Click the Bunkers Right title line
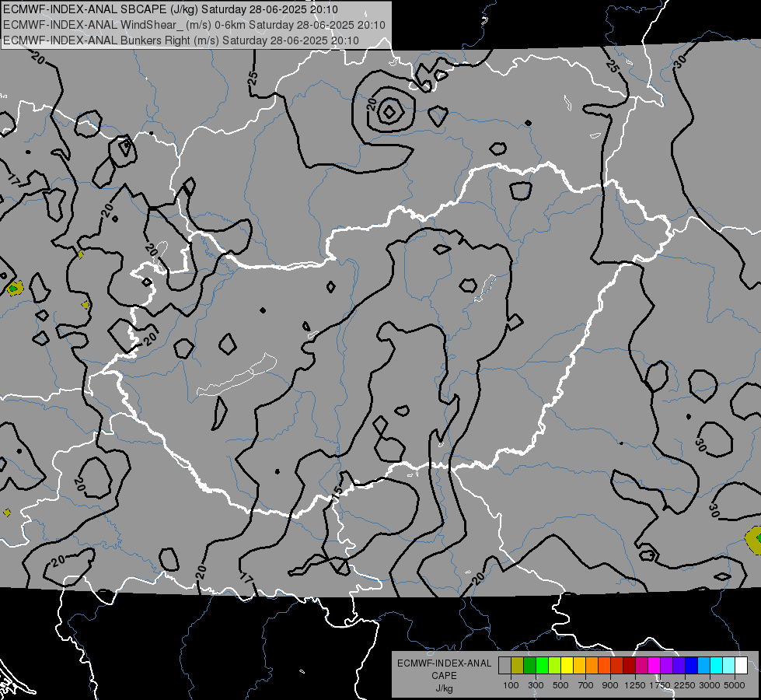Viewport: 761px width, 700px height. 181,40
